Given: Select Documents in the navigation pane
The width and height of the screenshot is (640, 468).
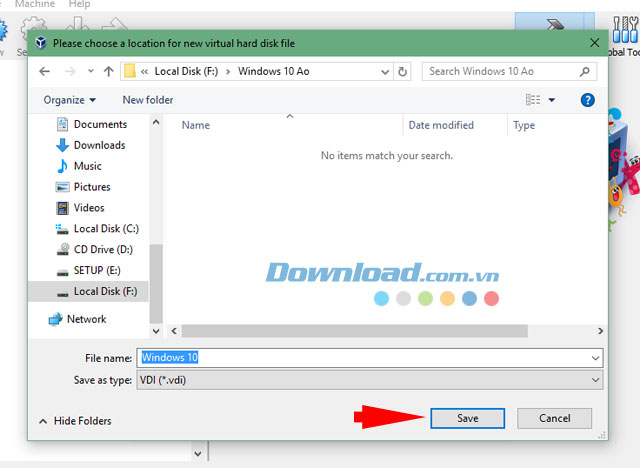Looking at the screenshot, I should [x=100, y=124].
